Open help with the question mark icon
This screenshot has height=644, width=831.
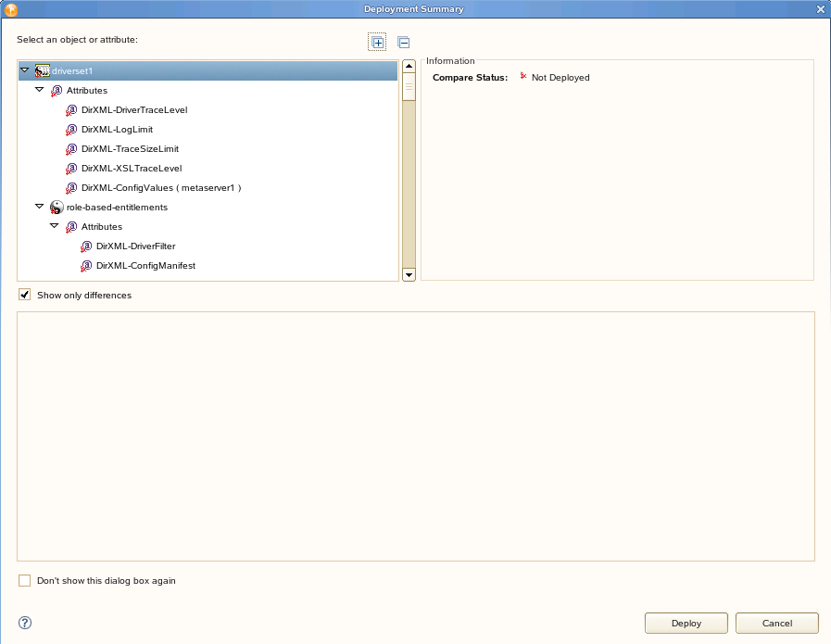25,623
